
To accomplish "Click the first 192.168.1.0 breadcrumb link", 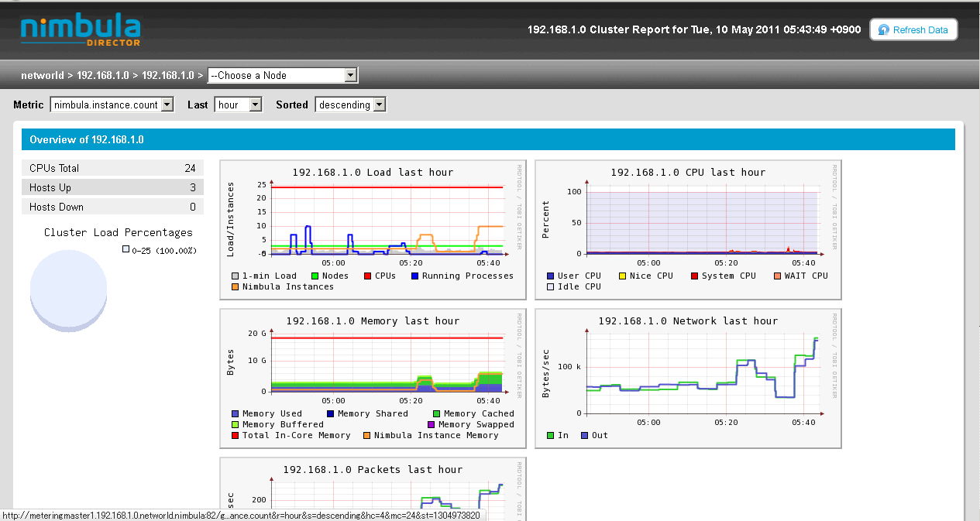I will [102, 76].
